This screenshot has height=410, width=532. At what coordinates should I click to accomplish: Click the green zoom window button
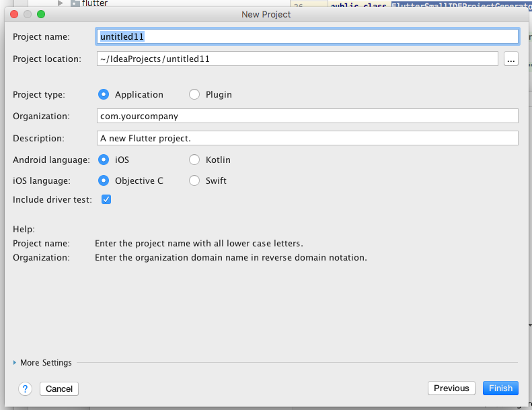(41, 14)
